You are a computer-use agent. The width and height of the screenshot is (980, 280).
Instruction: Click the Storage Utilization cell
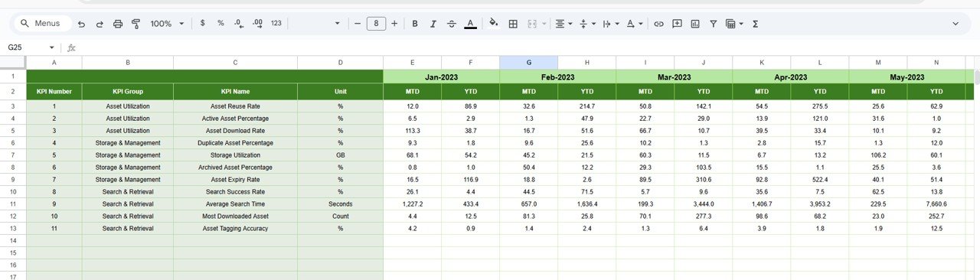coord(235,155)
